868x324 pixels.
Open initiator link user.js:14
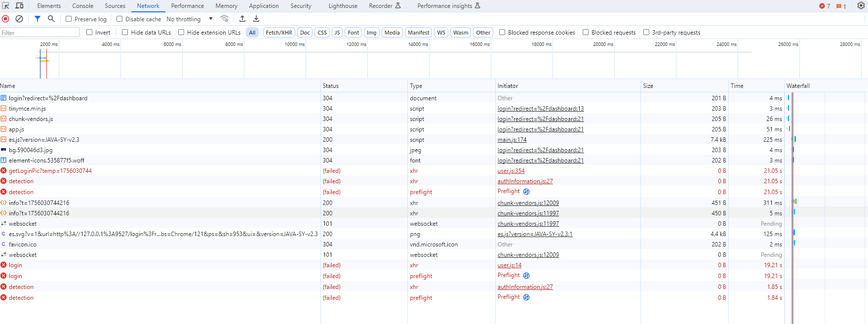[x=510, y=265]
